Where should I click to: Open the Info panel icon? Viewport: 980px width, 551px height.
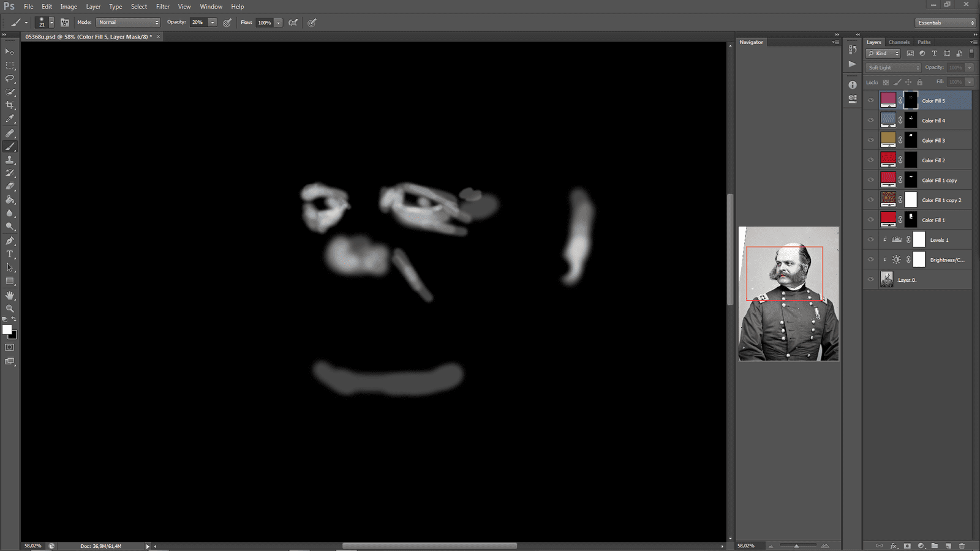pos(853,85)
